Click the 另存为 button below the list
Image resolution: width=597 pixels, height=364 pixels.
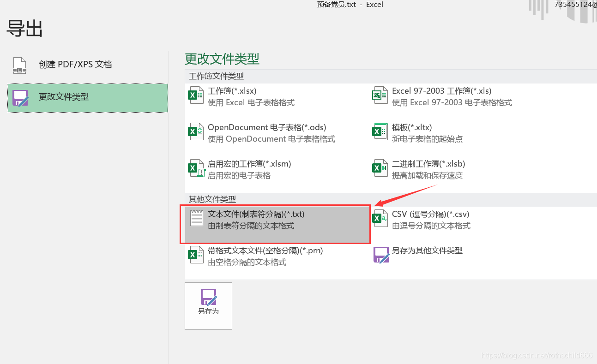tap(208, 306)
